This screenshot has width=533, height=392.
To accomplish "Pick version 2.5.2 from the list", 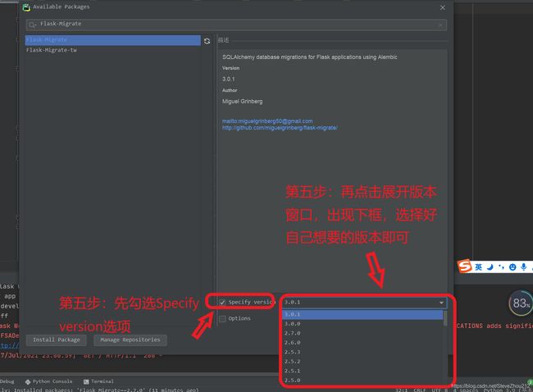I will 362,362.
